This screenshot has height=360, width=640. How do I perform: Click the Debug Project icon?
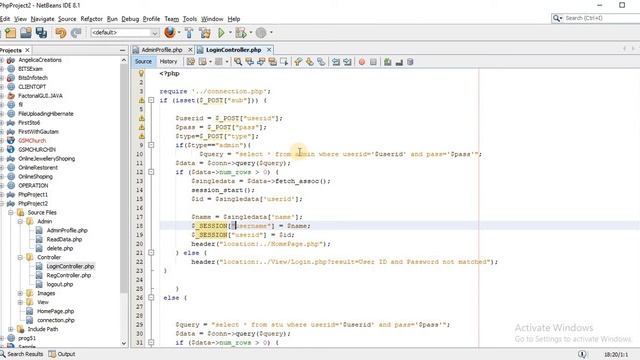[x=241, y=33]
